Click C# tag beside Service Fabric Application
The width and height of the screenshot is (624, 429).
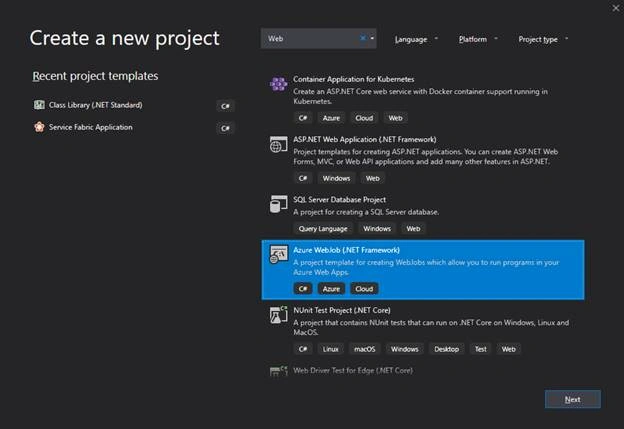coord(225,129)
